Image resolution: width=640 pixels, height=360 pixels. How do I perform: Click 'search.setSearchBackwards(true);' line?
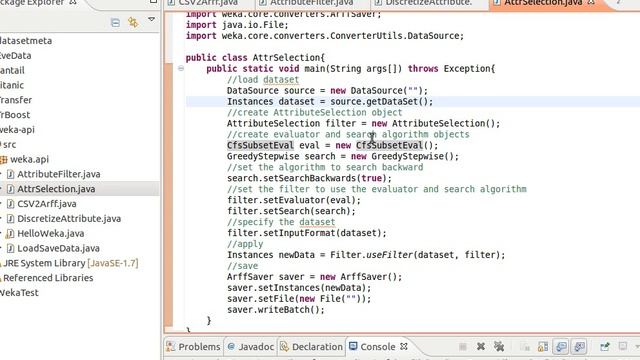[x=309, y=178]
